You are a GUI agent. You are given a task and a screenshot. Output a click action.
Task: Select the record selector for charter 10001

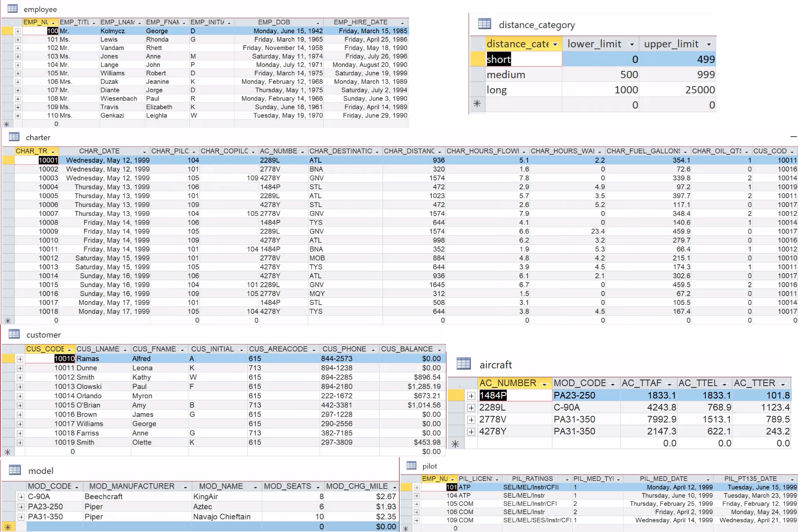(8, 160)
